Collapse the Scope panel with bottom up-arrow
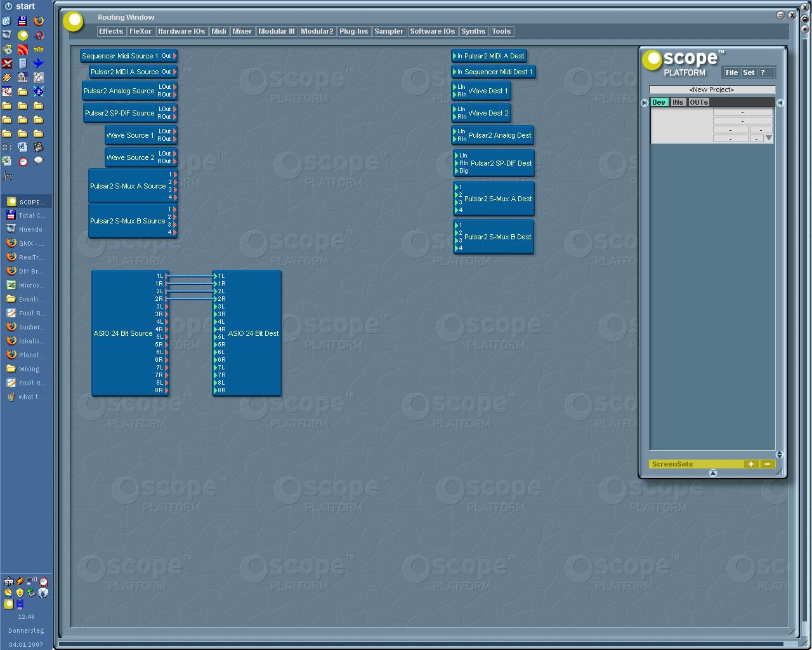Screen dimensions: 812x650 (712, 473)
